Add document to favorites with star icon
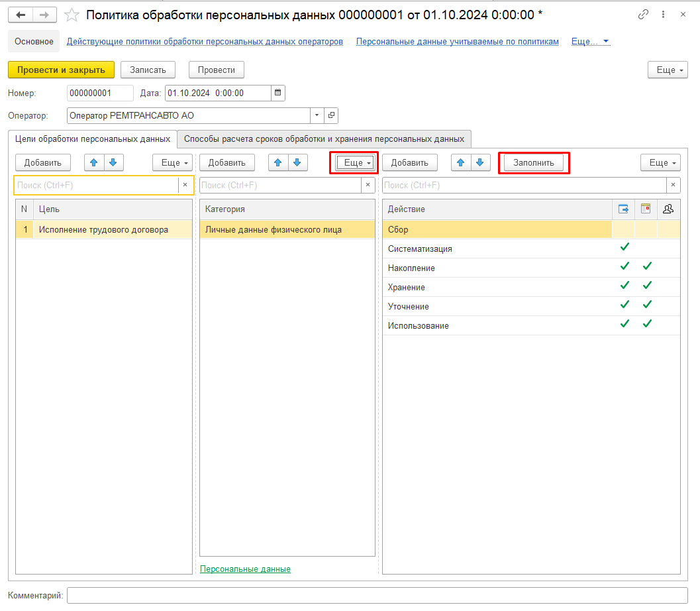This screenshot has height=611, width=700. pyautogui.click(x=72, y=15)
